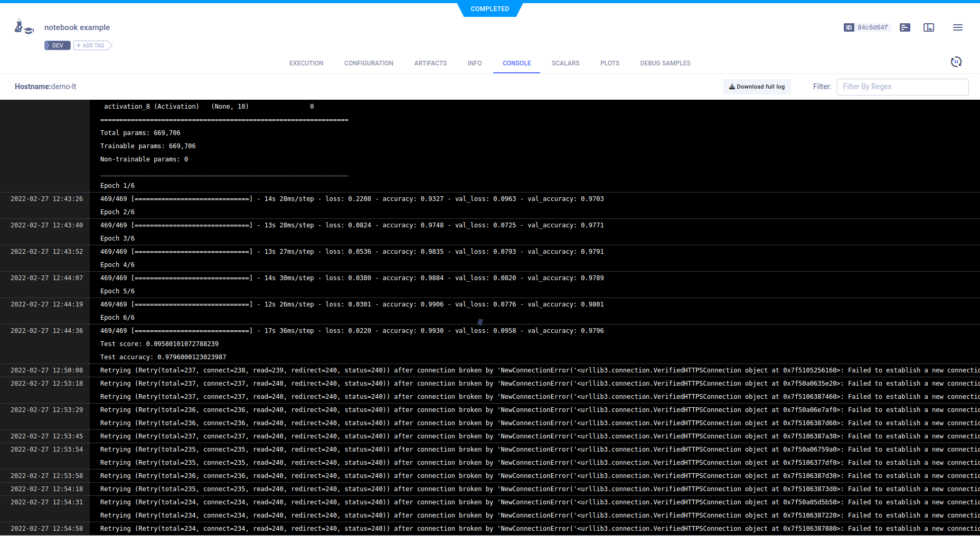Go to the Artifacts tab

430,63
